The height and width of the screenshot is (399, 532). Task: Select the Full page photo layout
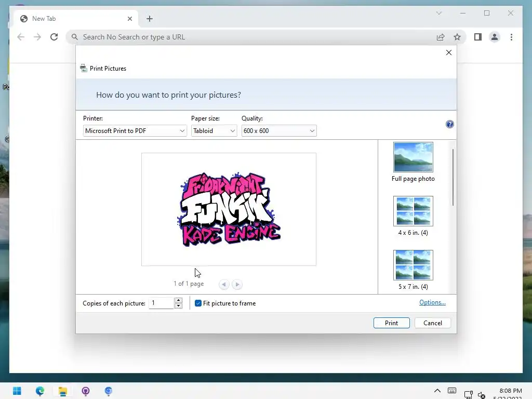413,162
